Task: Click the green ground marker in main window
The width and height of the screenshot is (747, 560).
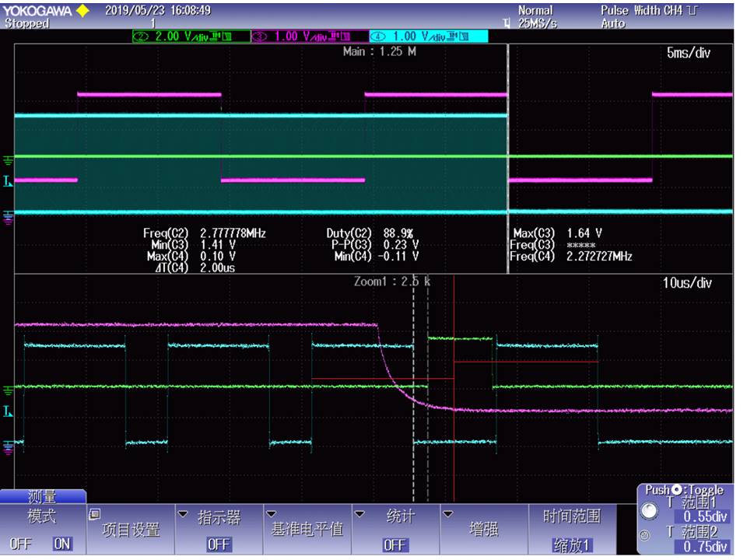Action: [x=8, y=160]
